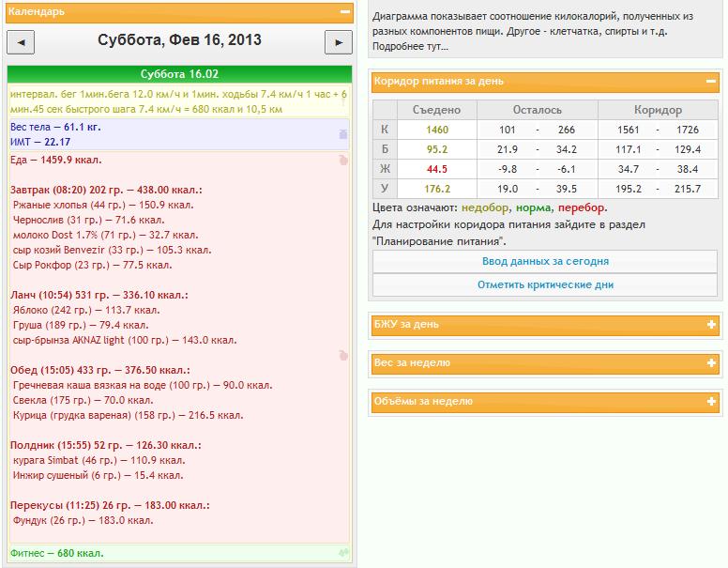The width and height of the screenshot is (728, 568).
Task: Click the Обед (15:05) meal heading
Action: pyautogui.click(x=100, y=371)
